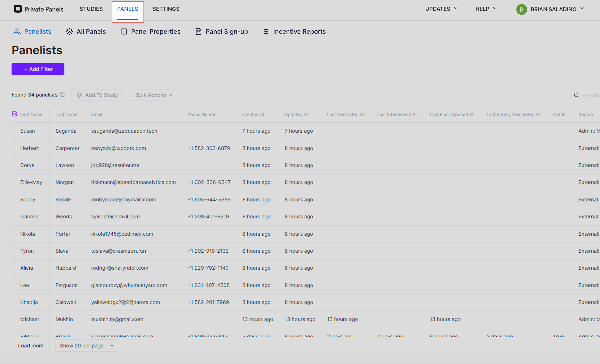Click email ssuganda@zeducation.tech
The image size is (600, 364).
pyautogui.click(x=124, y=131)
